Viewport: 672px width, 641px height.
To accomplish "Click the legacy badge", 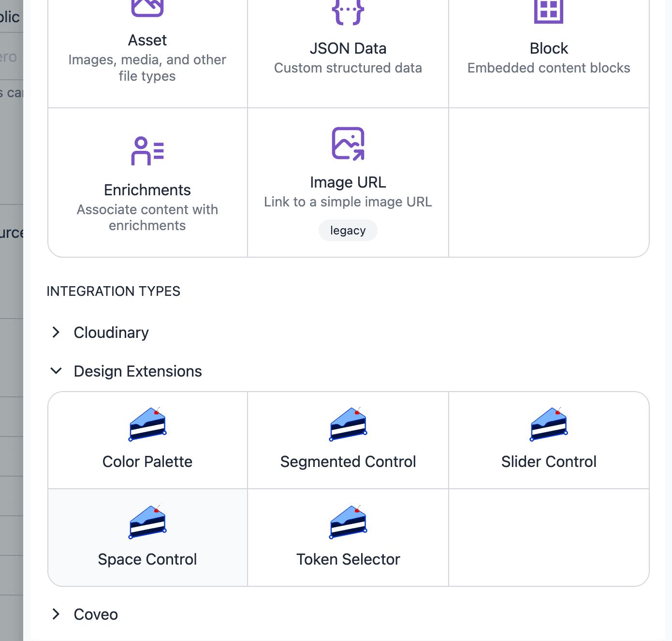I will point(348,231).
